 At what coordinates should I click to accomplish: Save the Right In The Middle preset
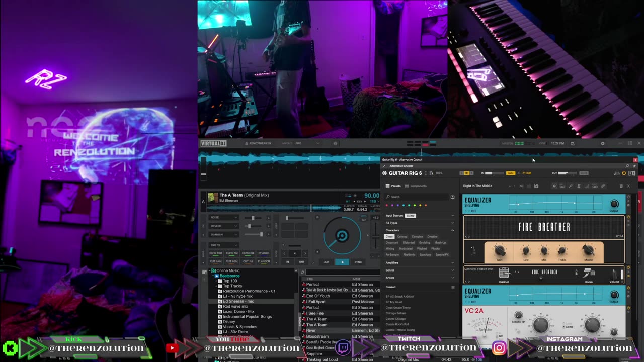point(536,186)
